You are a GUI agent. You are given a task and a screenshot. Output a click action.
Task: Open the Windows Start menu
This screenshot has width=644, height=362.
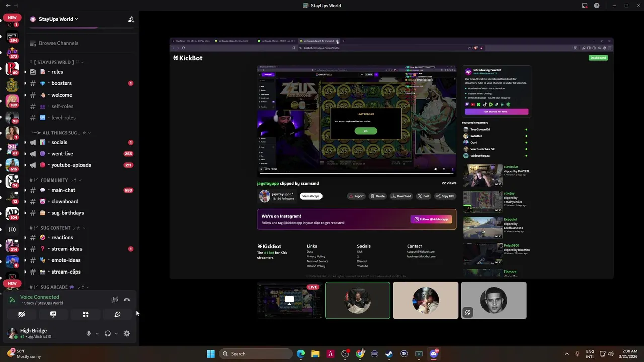(x=211, y=354)
